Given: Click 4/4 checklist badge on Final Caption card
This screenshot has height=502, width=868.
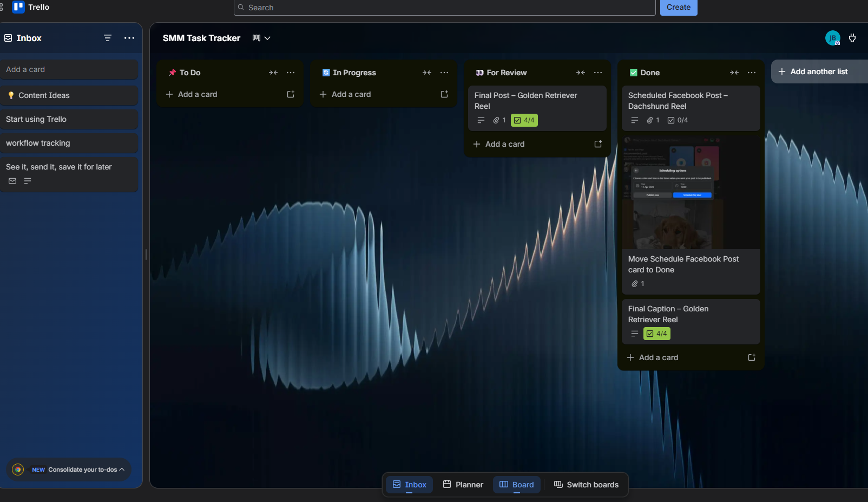Looking at the screenshot, I should coord(656,334).
